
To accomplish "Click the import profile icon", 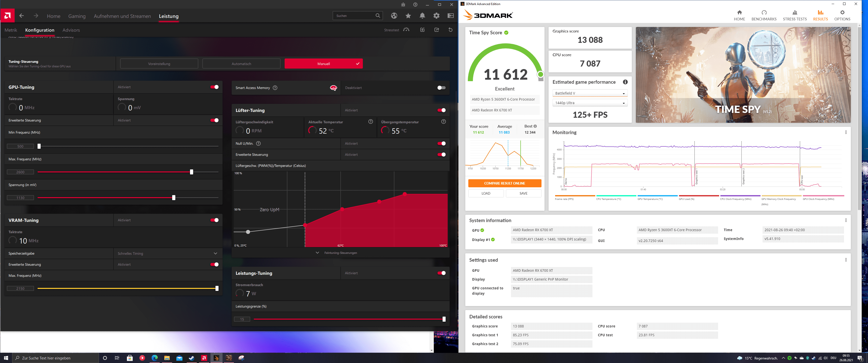I will 423,30.
